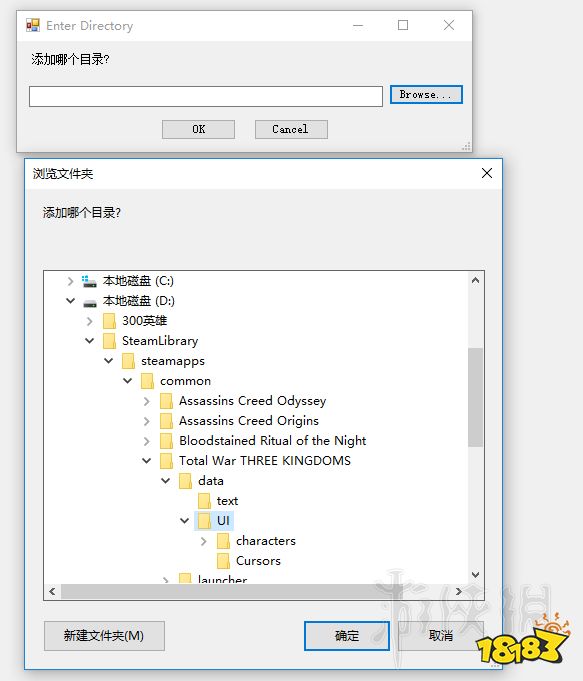The height and width of the screenshot is (681, 583).
Task: Collapse the common folder
Action: point(128,381)
